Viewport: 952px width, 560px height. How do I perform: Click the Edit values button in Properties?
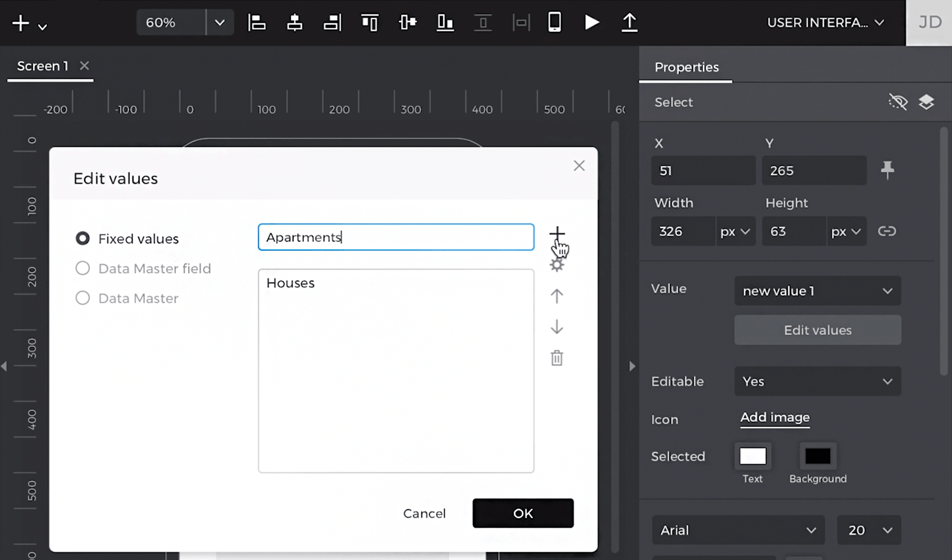[x=817, y=330]
